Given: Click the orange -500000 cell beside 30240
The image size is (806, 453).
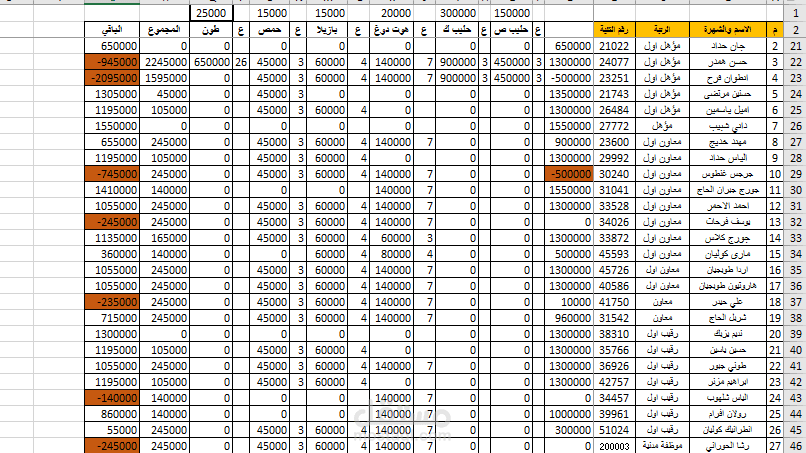Looking at the screenshot, I should (x=569, y=174).
